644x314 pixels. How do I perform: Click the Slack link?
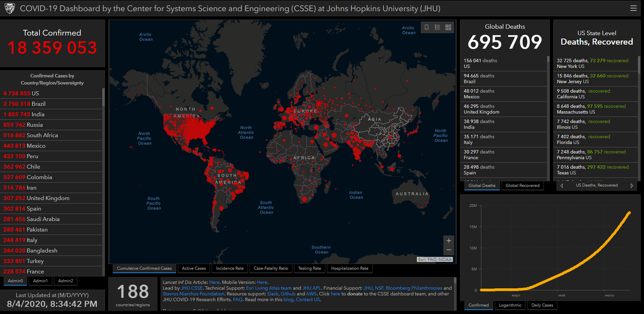[x=272, y=294]
